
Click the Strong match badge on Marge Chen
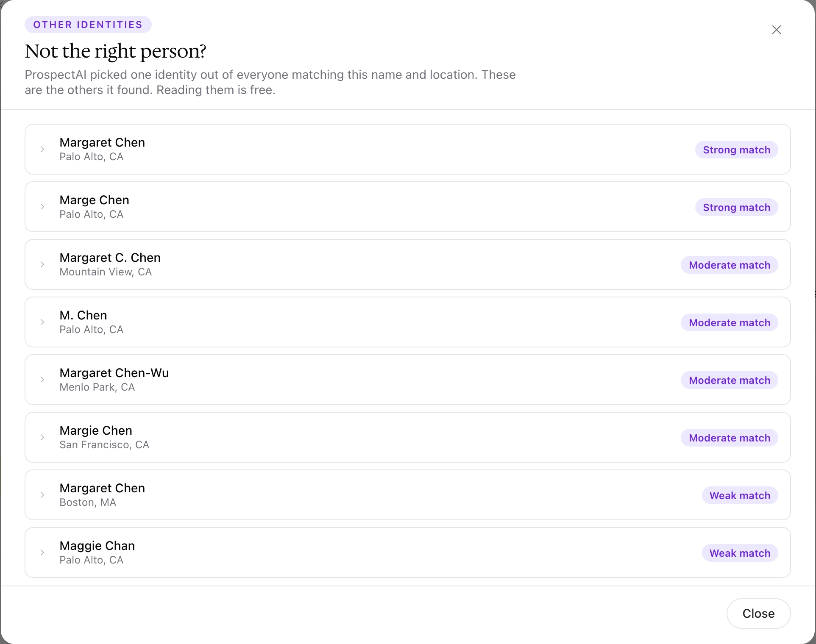coord(736,208)
